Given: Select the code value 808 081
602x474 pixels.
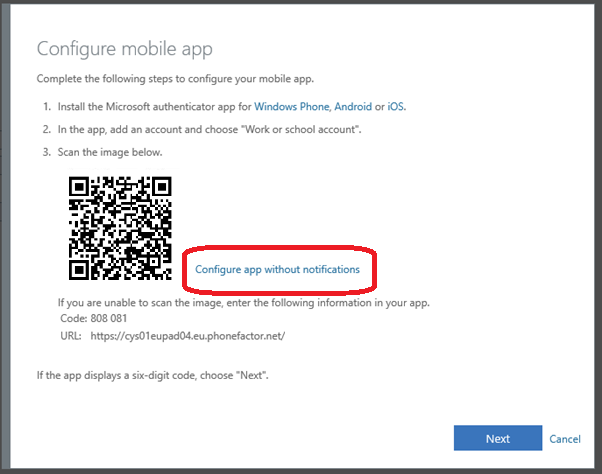Looking at the screenshot, I should pyautogui.click(x=109, y=318).
